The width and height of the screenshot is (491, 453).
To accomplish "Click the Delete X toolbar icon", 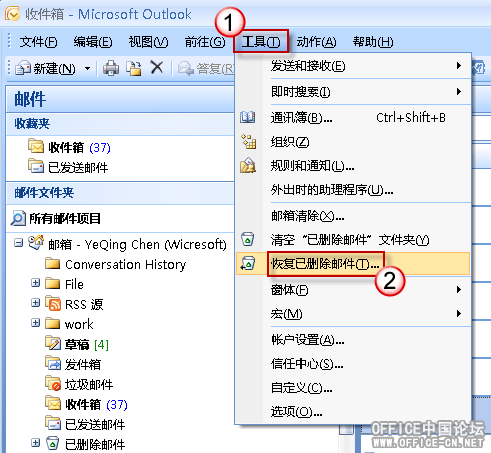I will pos(157,68).
